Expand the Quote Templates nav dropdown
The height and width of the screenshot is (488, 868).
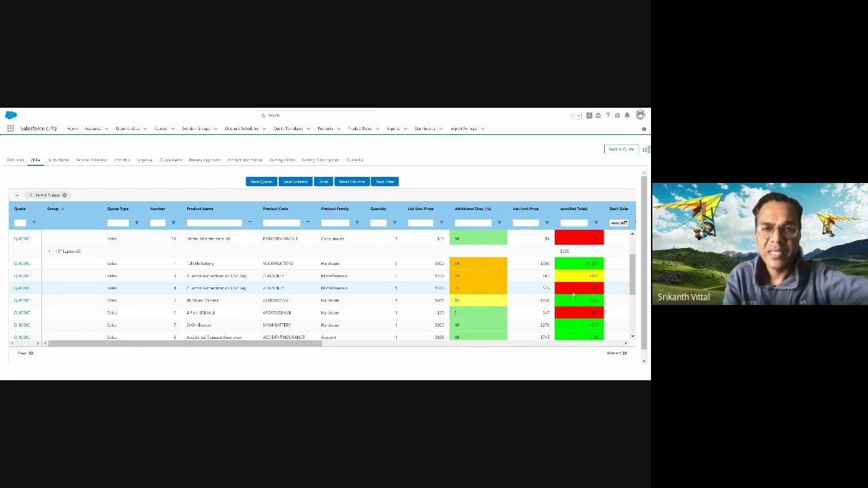308,129
